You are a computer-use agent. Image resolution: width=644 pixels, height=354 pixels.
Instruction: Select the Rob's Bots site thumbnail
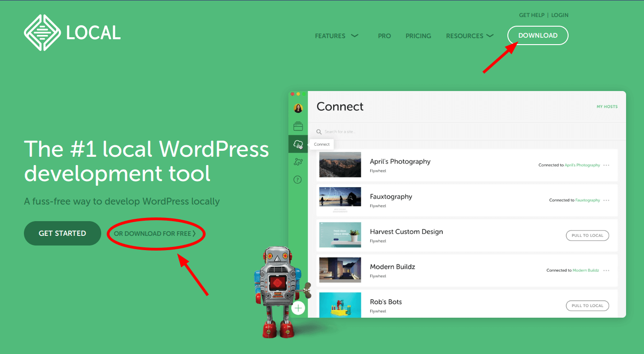point(340,305)
